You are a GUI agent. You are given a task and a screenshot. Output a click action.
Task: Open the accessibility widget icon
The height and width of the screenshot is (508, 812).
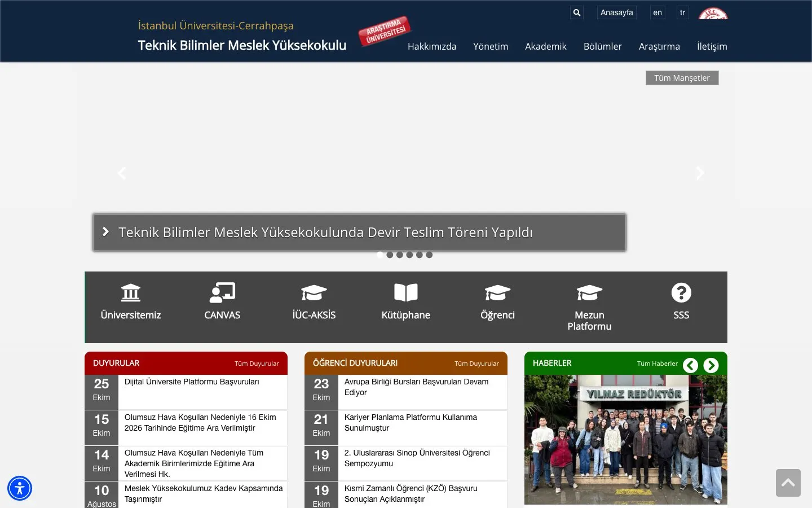pyautogui.click(x=20, y=488)
